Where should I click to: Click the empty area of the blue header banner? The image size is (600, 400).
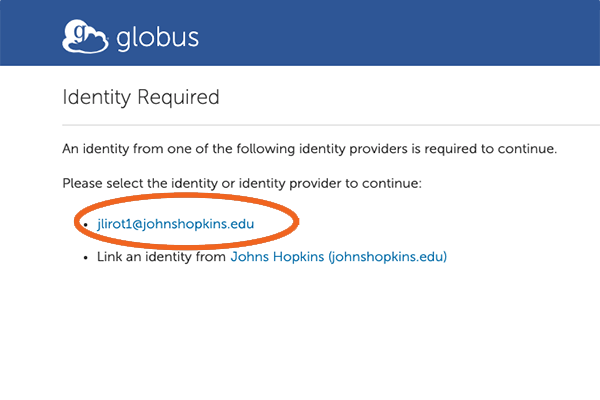tap(398, 33)
